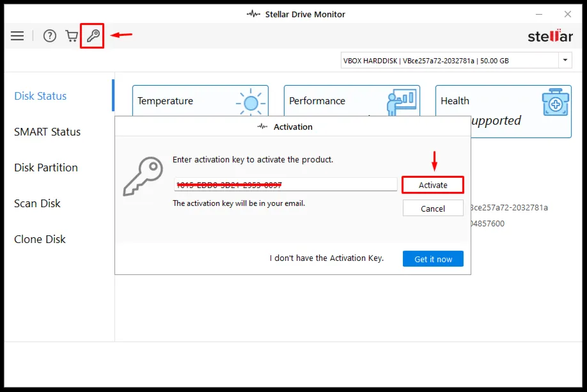This screenshot has width=587, height=392.
Task: Click the Activation dialog title
Action: 293,127
